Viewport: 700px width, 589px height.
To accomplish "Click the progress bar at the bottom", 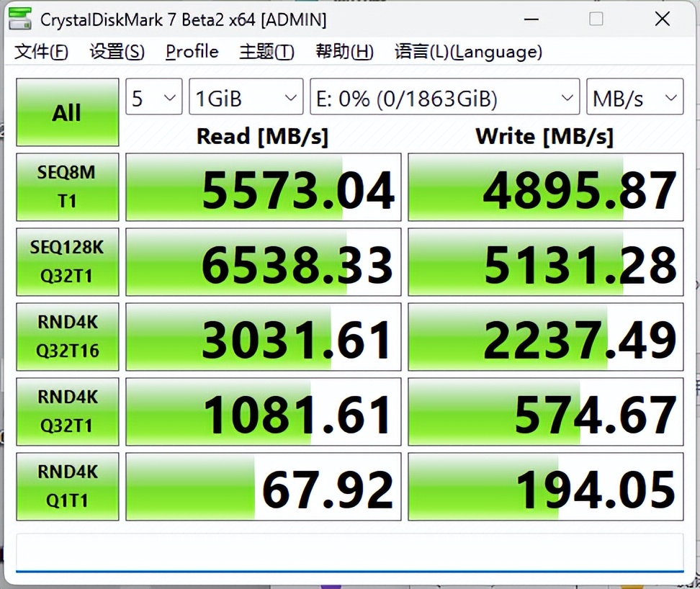I will tap(350, 551).
